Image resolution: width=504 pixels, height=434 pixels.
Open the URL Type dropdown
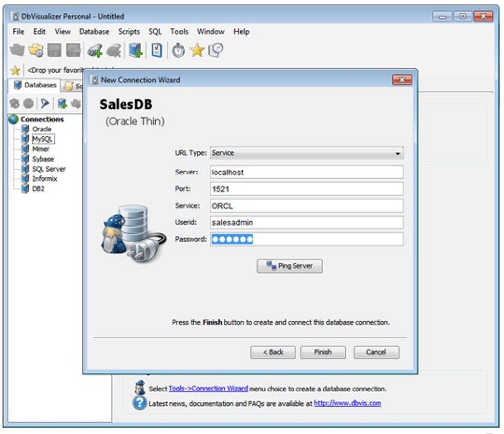click(306, 153)
